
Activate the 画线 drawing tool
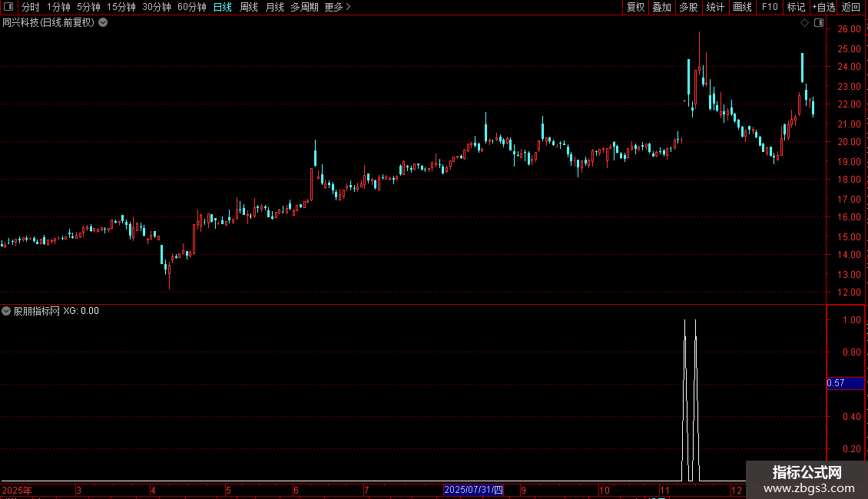(742, 7)
